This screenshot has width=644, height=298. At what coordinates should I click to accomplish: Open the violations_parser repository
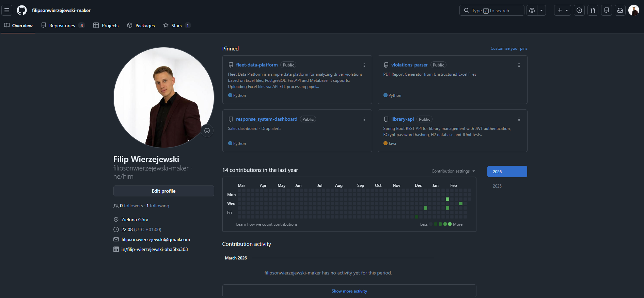pyautogui.click(x=409, y=65)
